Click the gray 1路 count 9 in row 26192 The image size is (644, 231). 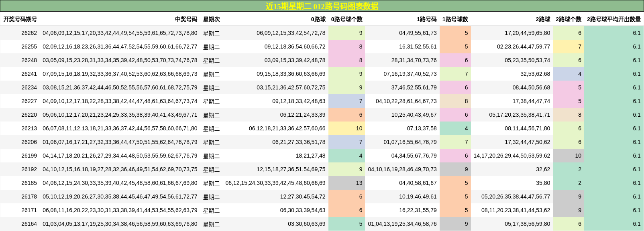pyautogui.click(x=455, y=169)
